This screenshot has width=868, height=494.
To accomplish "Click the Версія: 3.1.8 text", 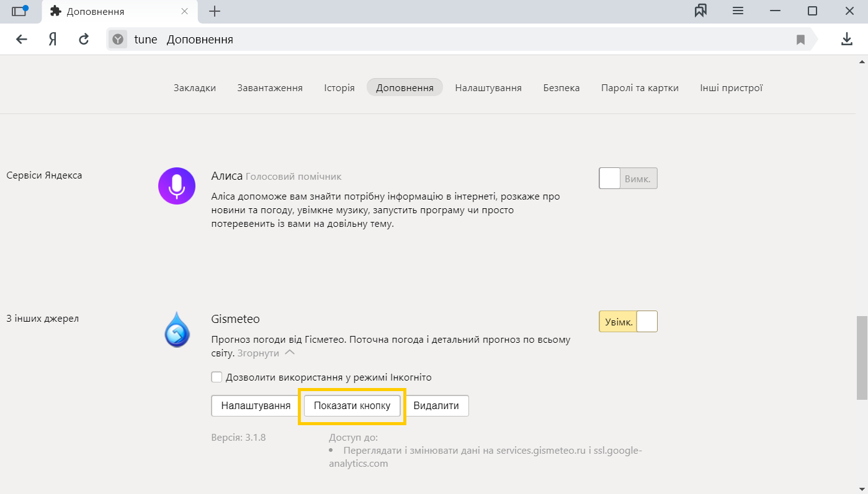I will [238, 437].
